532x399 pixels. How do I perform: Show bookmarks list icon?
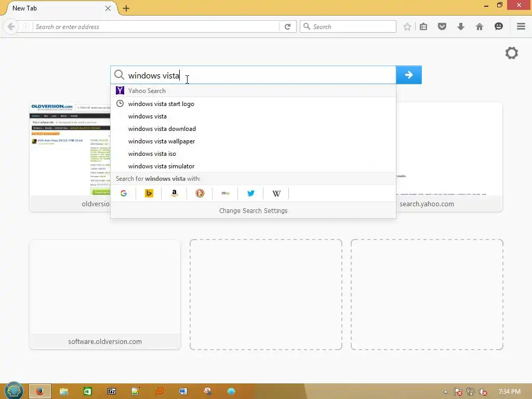tap(423, 26)
